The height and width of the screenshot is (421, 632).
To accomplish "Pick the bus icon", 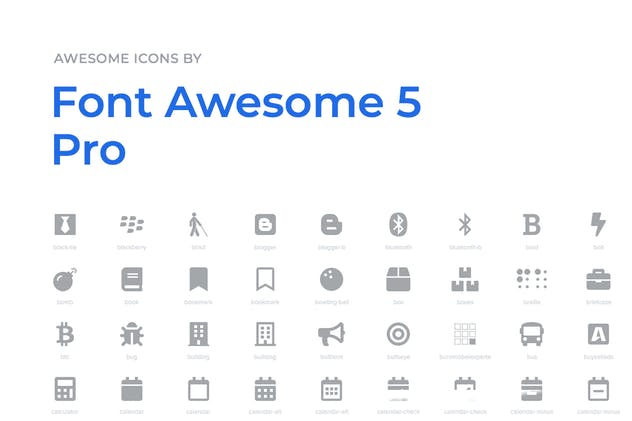I will (531, 334).
